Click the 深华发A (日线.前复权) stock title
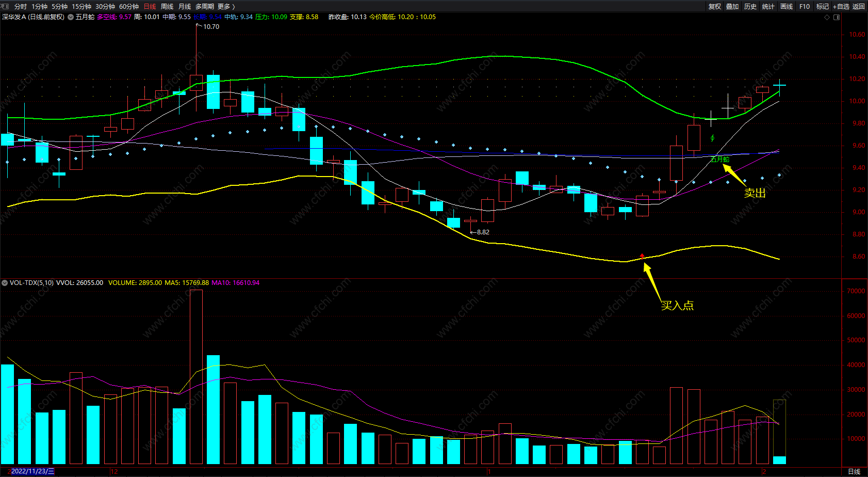The height and width of the screenshot is (477, 868). 33,17
